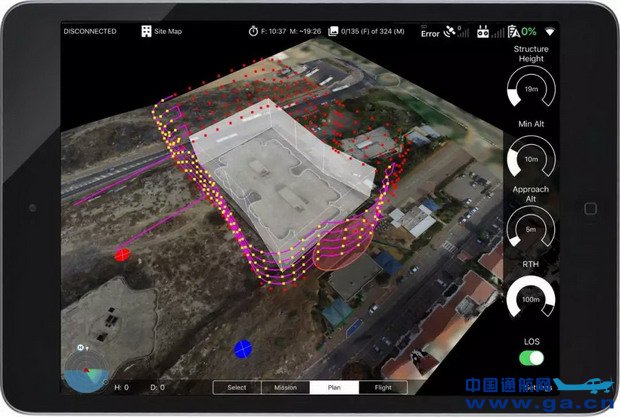Tap the DISCONNECTED status label
The height and width of the screenshot is (417, 620).
point(90,31)
